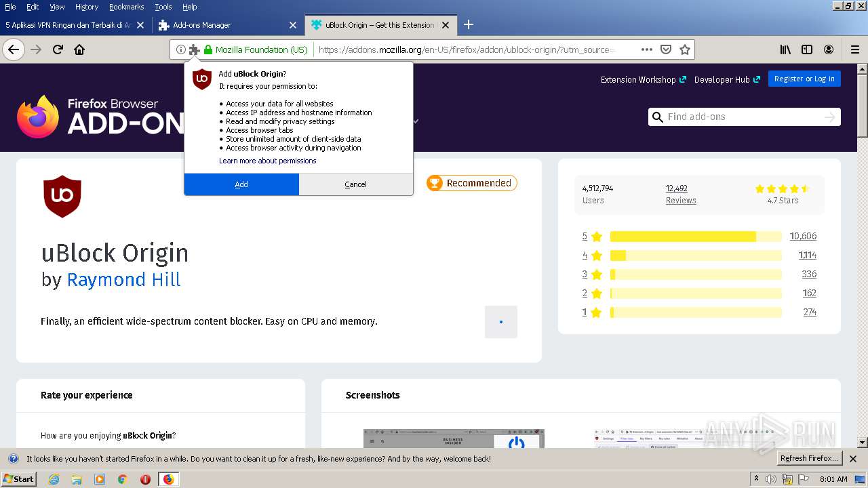Cancel the uBlock Origin install prompt

[355, 184]
